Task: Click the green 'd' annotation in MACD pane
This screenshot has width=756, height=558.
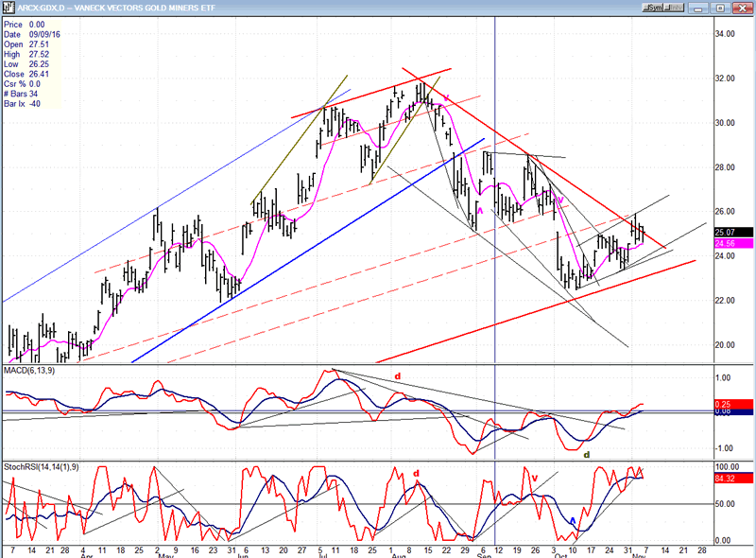Action: [x=586, y=454]
